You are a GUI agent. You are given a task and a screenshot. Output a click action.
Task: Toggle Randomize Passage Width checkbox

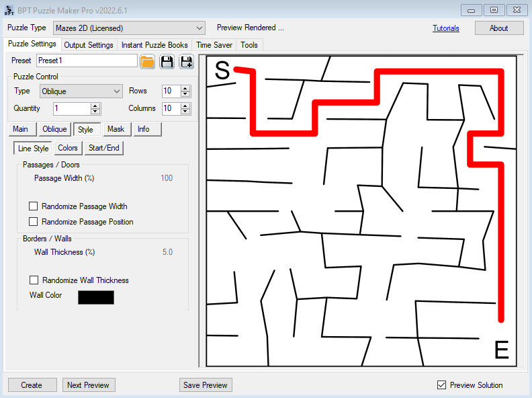coord(34,206)
